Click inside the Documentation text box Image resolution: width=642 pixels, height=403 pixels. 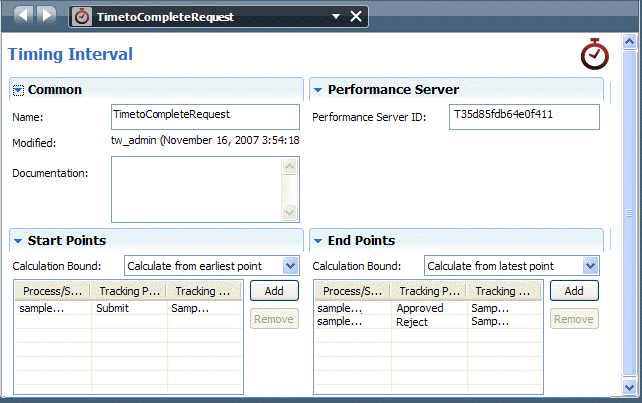197,189
